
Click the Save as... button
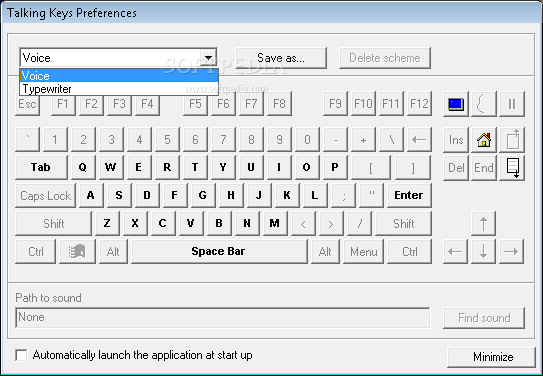point(281,58)
